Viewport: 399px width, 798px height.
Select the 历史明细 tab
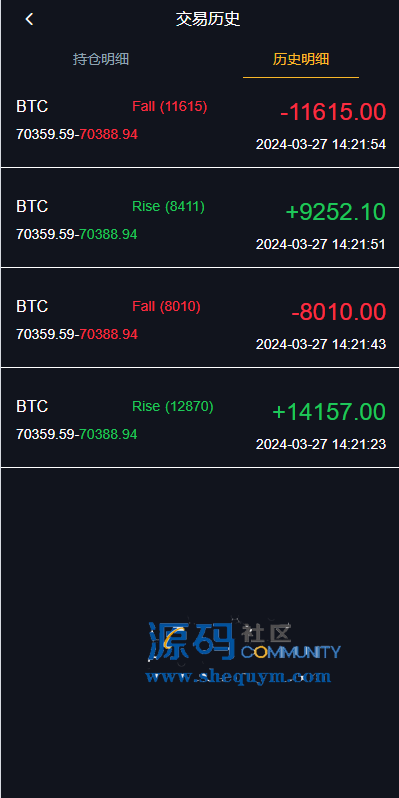301,59
